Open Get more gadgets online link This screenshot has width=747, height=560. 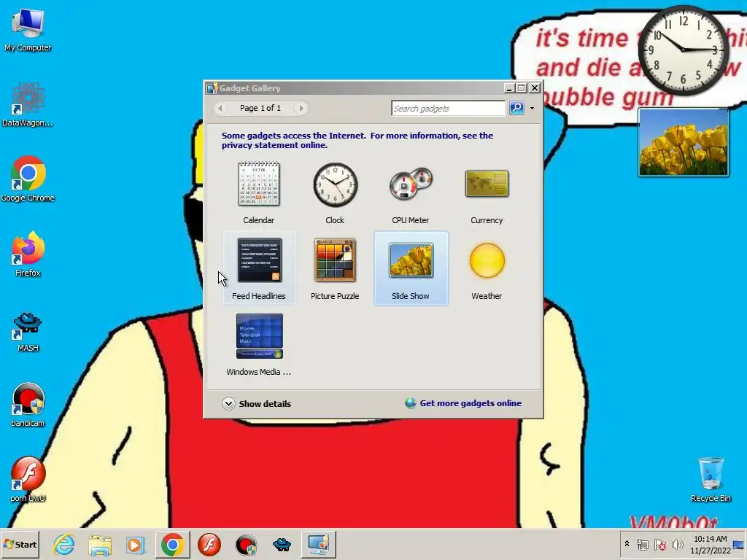463,403
